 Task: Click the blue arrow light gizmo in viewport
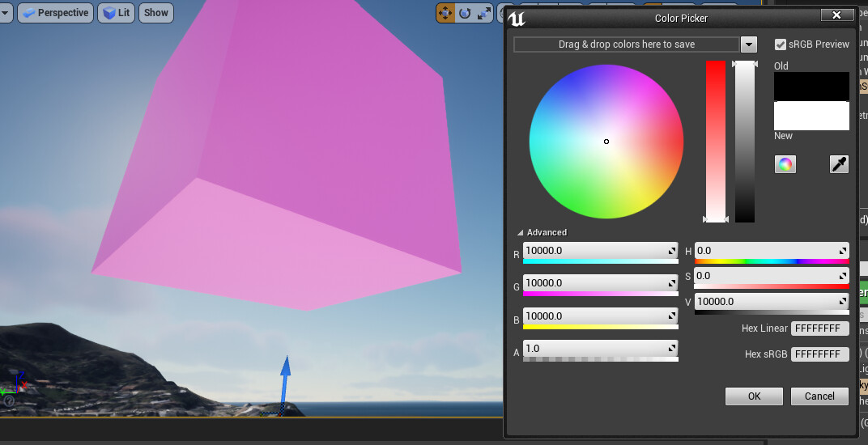284,385
